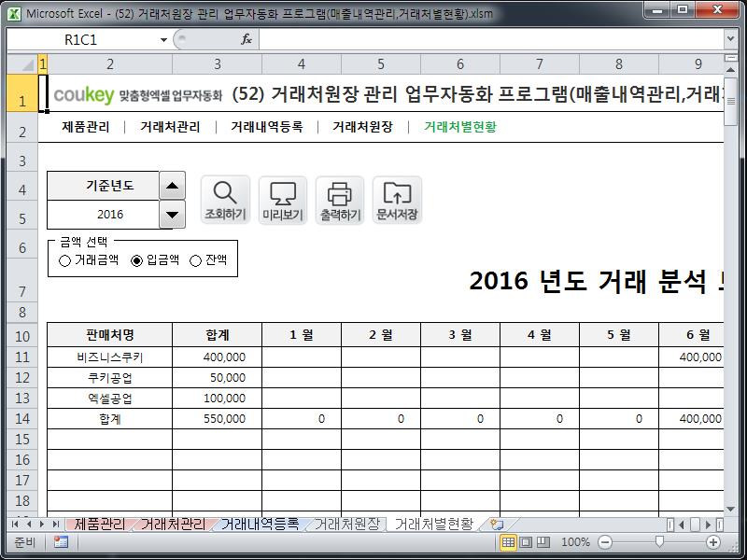
Task: Increase 기준년도 with up arrow
Action: (x=172, y=186)
